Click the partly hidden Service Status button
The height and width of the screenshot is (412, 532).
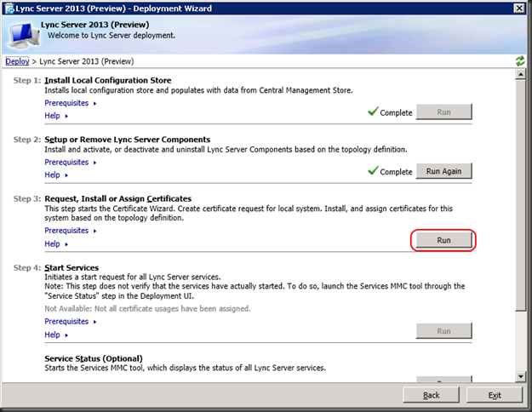[443, 379]
